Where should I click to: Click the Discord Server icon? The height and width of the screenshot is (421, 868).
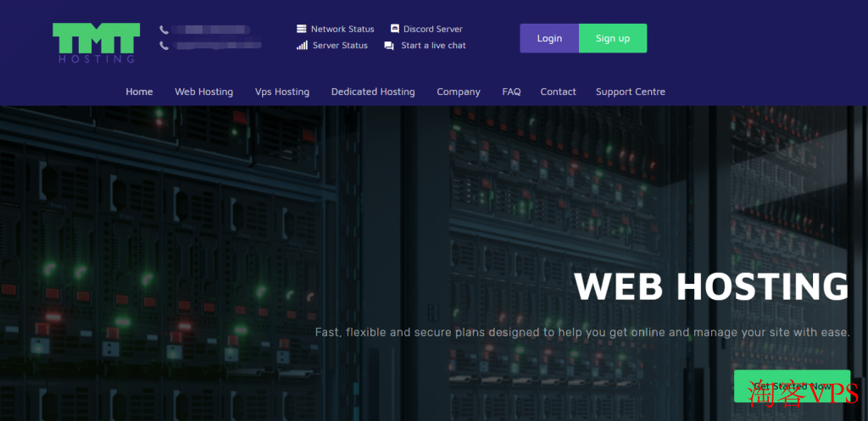coord(394,29)
